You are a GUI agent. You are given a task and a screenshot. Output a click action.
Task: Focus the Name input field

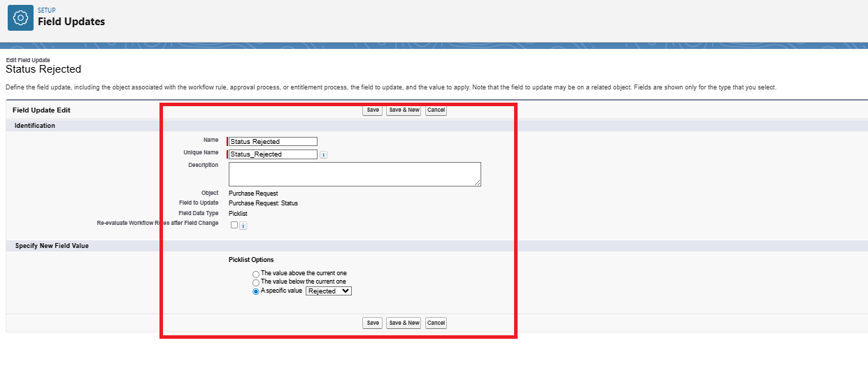[x=273, y=142]
